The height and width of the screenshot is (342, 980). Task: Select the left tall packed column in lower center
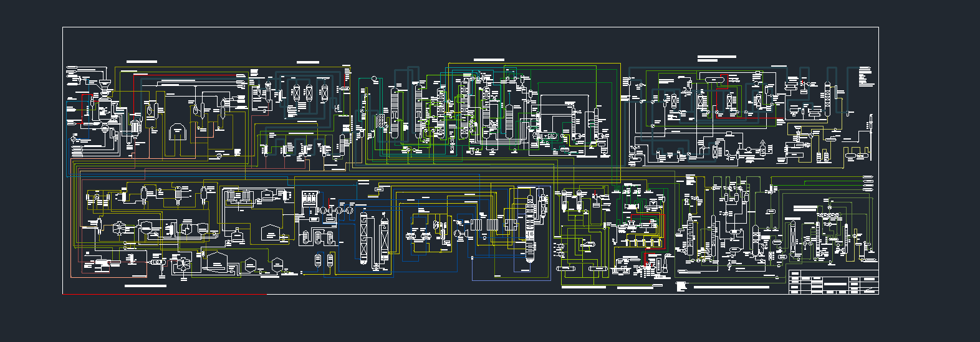tap(364, 238)
